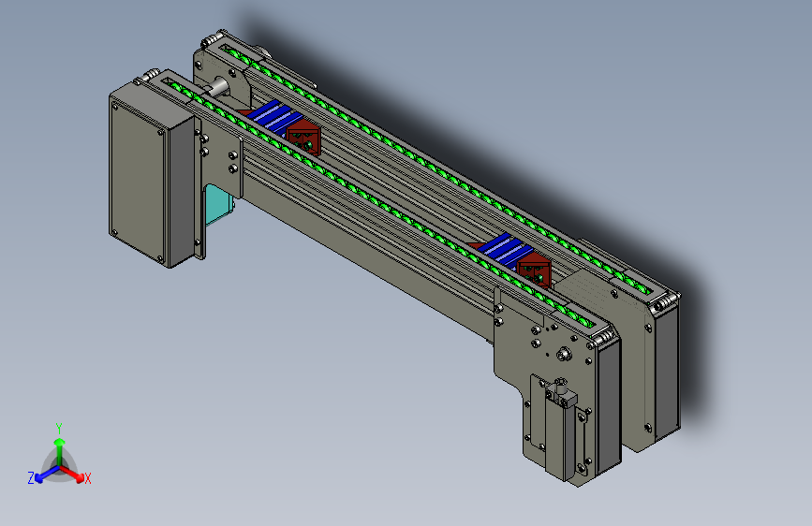Screen dimensions: 812x526
Task: Select the rear rail's green roller chain
Action: click(x=435, y=169)
